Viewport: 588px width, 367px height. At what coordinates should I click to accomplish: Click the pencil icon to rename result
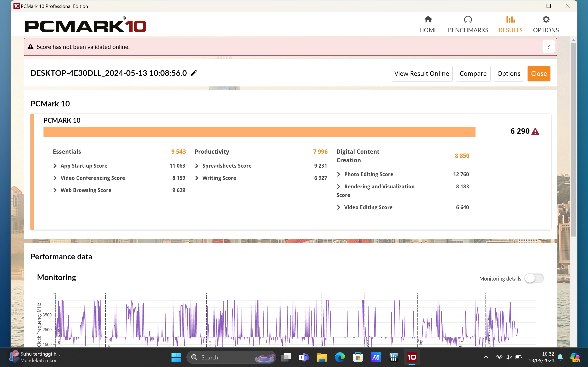[x=194, y=73]
